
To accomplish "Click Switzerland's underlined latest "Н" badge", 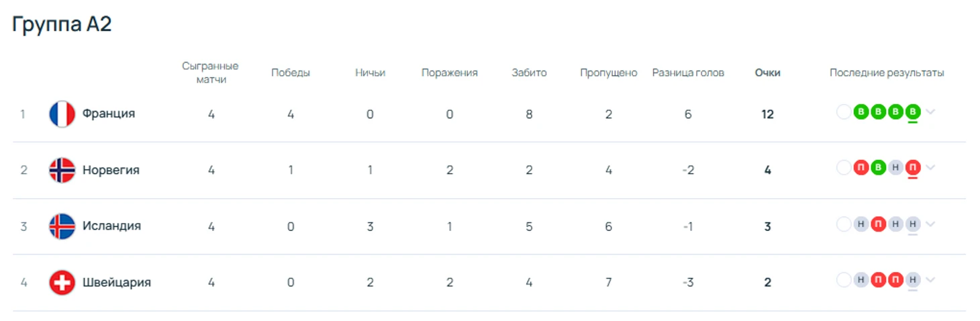I will pos(912,280).
